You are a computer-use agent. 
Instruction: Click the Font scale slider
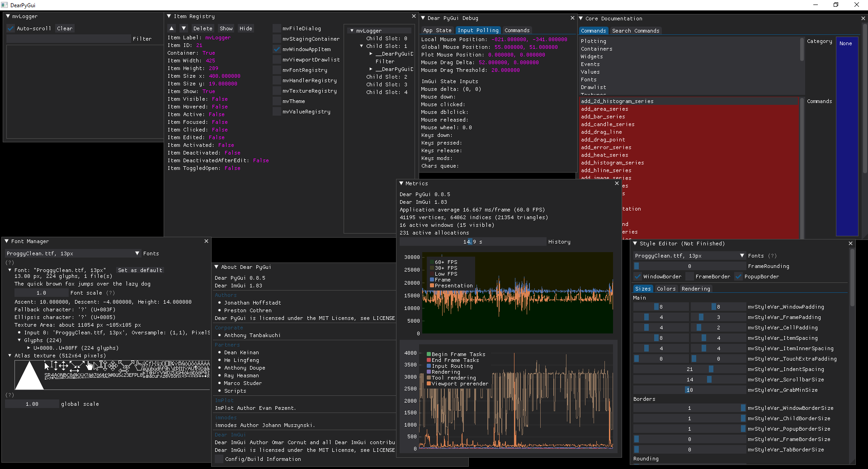pyautogui.click(x=41, y=293)
